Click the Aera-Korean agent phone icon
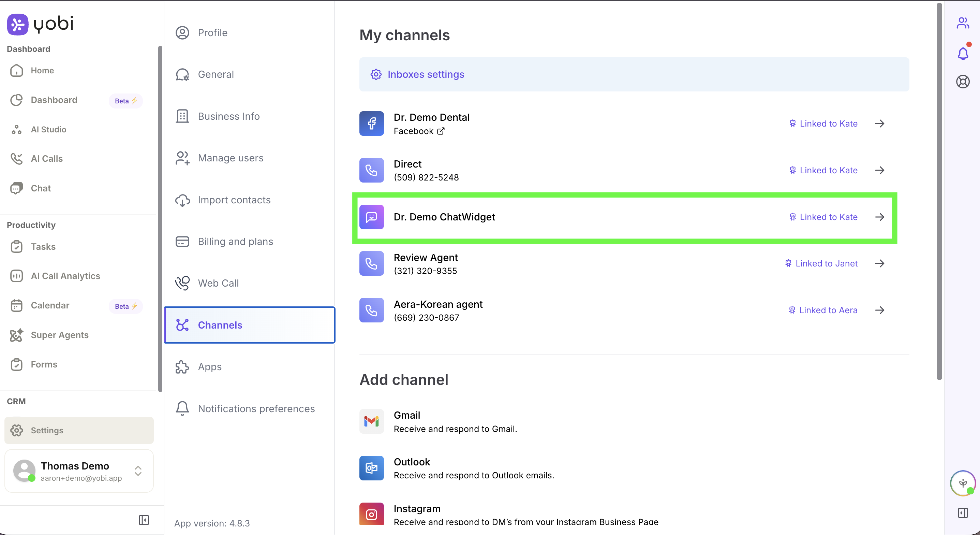The height and width of the screenshot is (535, 980). point(371,310)
